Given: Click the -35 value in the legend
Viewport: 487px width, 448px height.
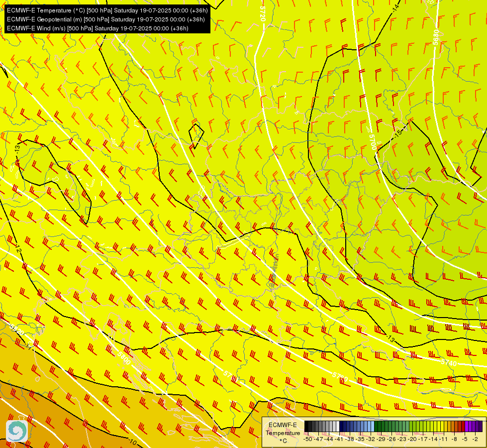Looking at the screenshot, I should pos(360,439).
